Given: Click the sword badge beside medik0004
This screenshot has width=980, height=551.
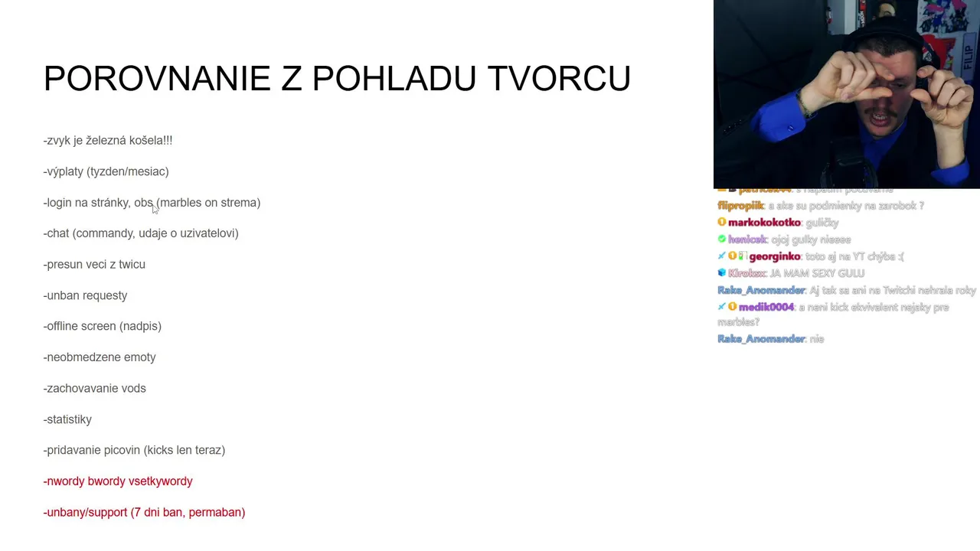Looking at the screenshot, I should [721, 306].
